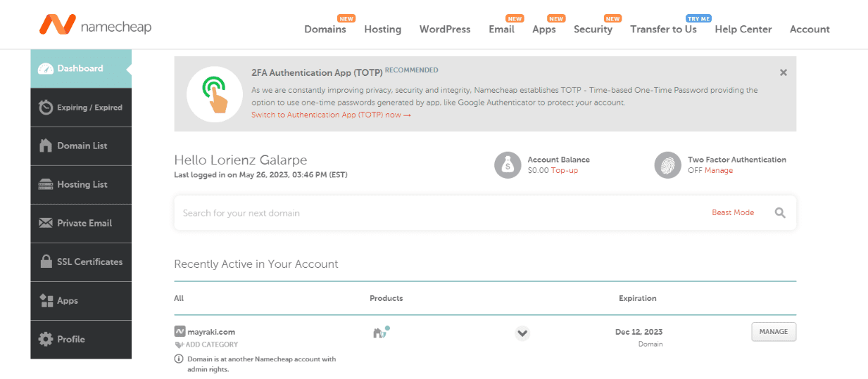Click ADD CATEGORY under mayraki.com
The width and height of the screenshot is (868, 379).
point(207,345)
